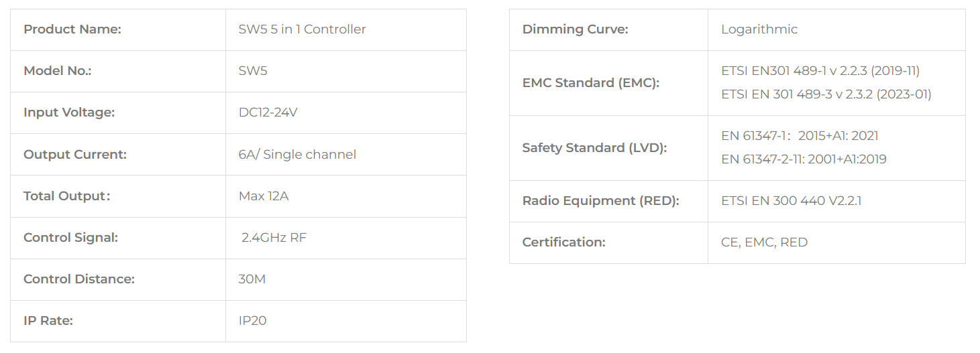Select the EN 61347-2-11 standard line
The image size is (980, 353).
[804, 159]
